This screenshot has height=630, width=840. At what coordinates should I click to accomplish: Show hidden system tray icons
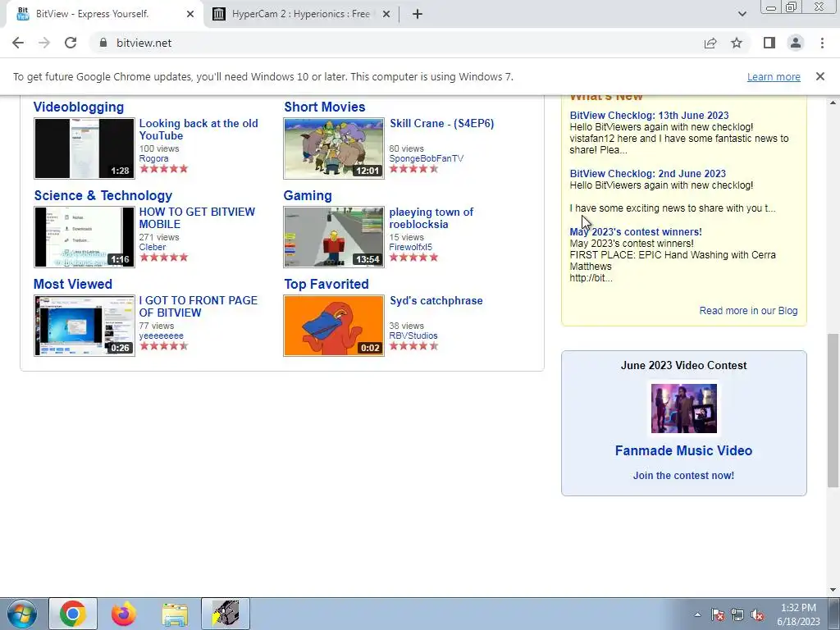click(697, 614)
